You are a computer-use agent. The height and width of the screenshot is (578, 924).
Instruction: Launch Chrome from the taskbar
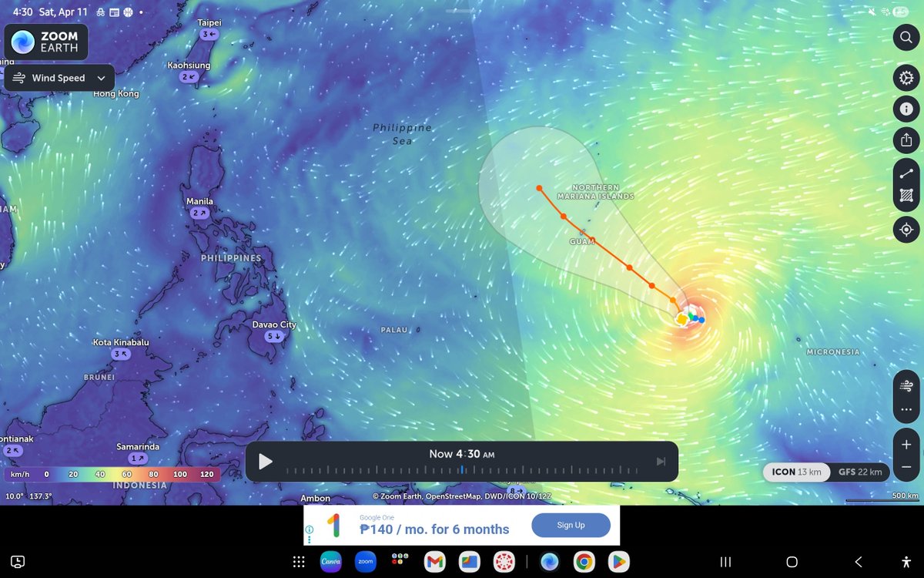pyautogui.click(x=584, y=562)
